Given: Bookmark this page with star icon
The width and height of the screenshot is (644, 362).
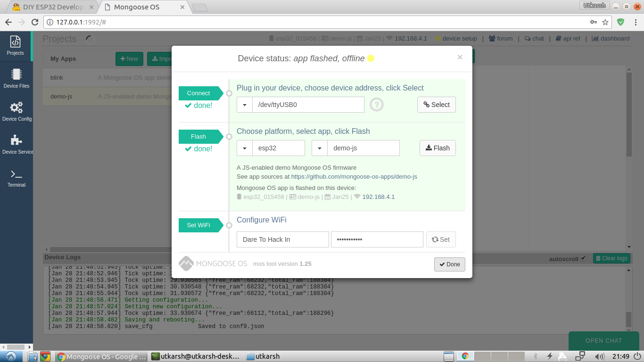Looking at the screenshot, I should (x=605, y=22).
